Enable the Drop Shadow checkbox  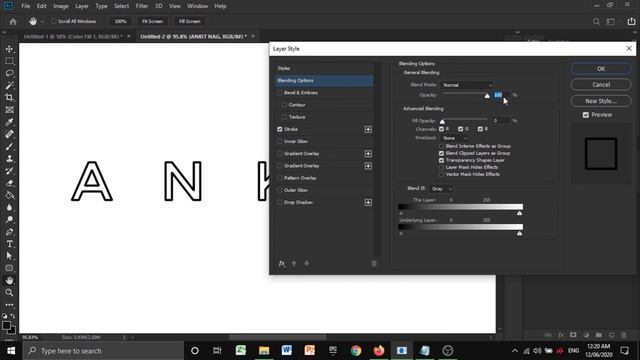point(280,202)
